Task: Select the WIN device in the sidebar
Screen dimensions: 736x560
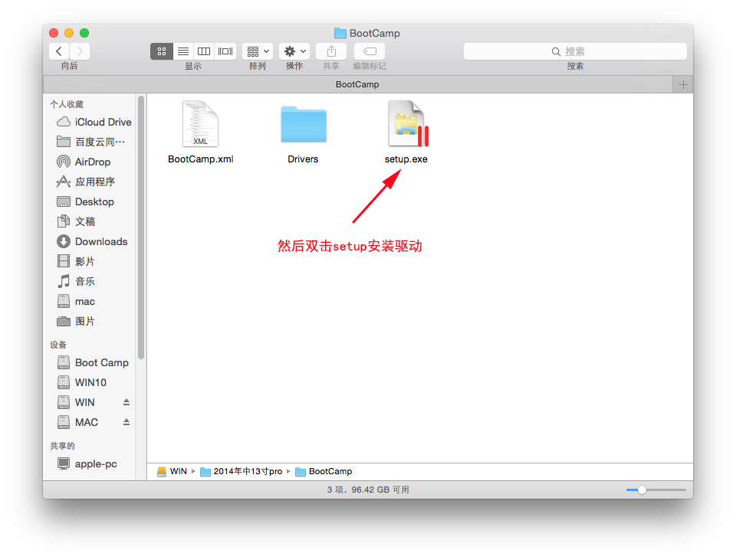Action: 76,402
